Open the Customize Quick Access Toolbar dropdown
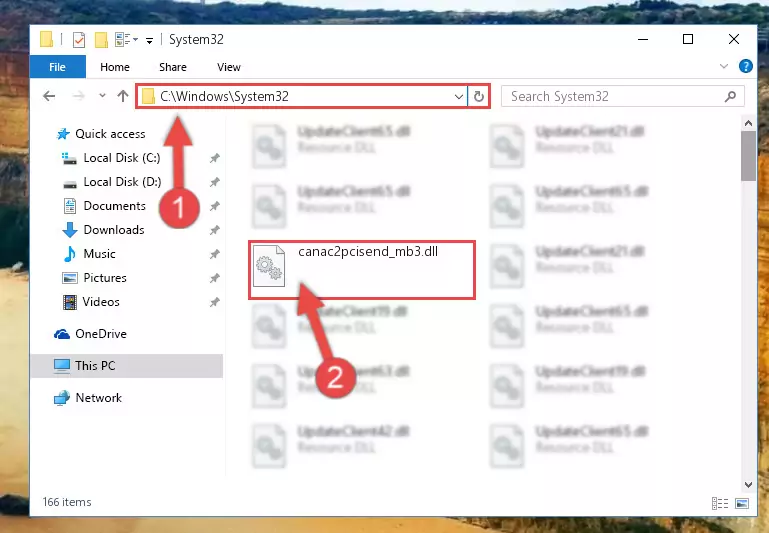Viewport: 769px width, 533px height. 149,41
